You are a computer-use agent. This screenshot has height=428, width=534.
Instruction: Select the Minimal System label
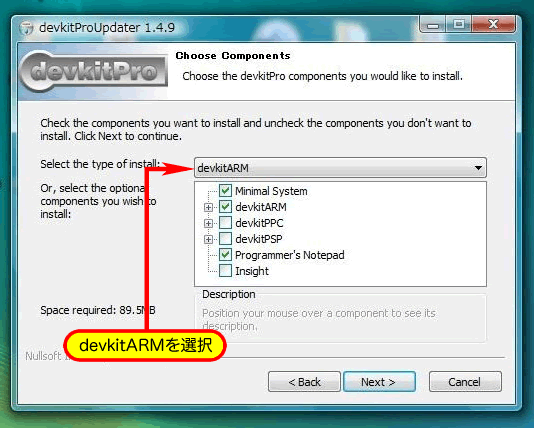(x=271, y=191)
